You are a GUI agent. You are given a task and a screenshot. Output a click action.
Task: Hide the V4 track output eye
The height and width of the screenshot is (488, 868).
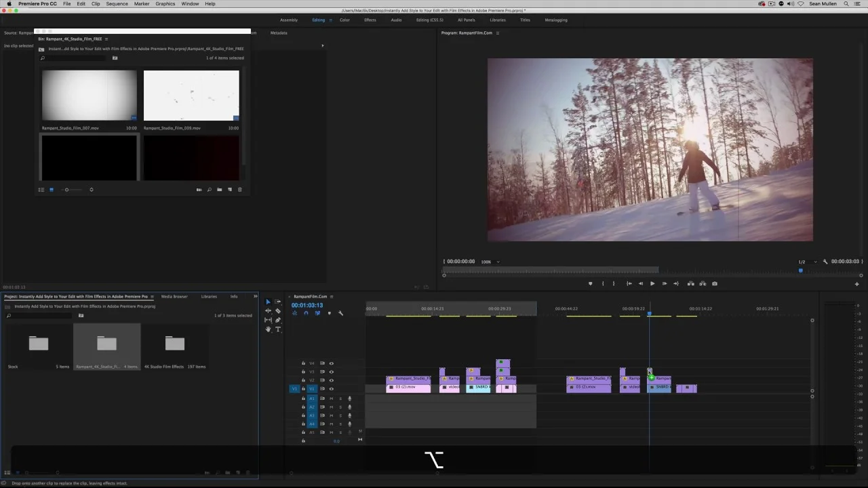[x=331, y=363]
